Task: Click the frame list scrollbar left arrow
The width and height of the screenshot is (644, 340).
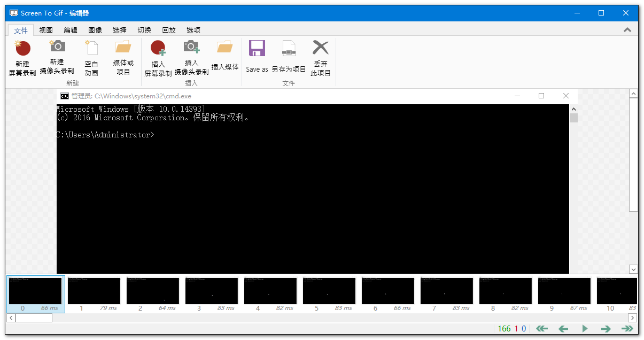Action: coord(10,318)
